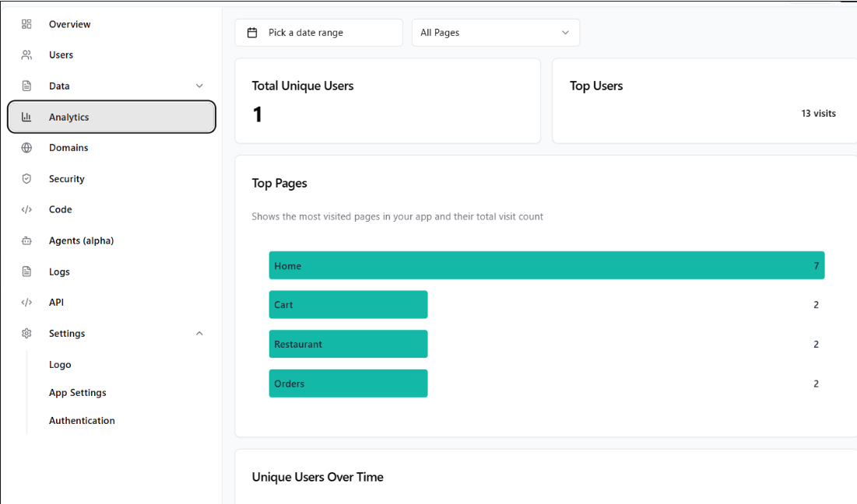Click the Cart bar in Top Pages chart

pyautogui.click(x=348, y=304)
